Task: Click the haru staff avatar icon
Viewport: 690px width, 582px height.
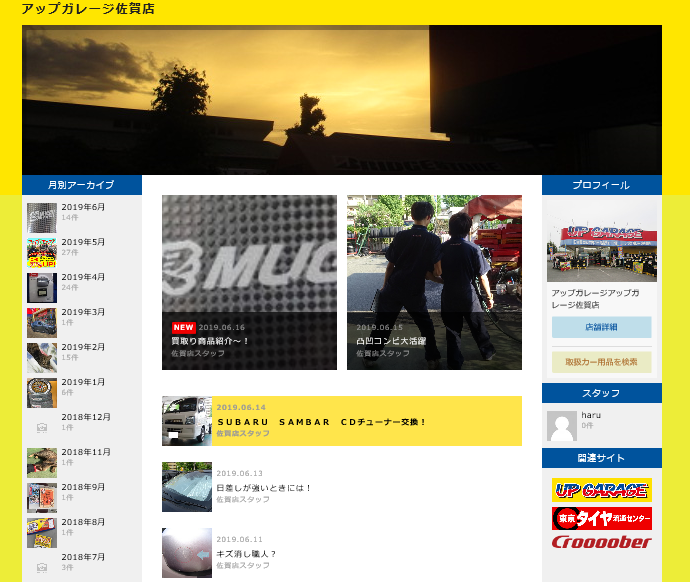Action: tap(562, 426)
